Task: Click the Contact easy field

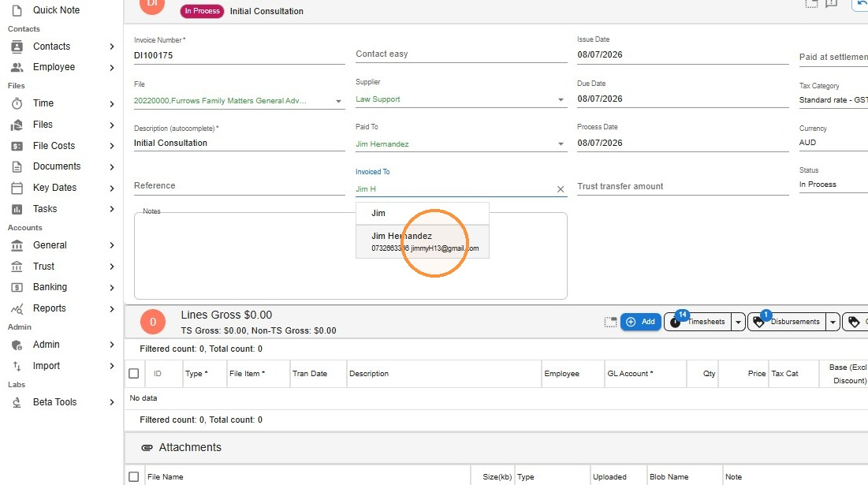Action: 461,54
